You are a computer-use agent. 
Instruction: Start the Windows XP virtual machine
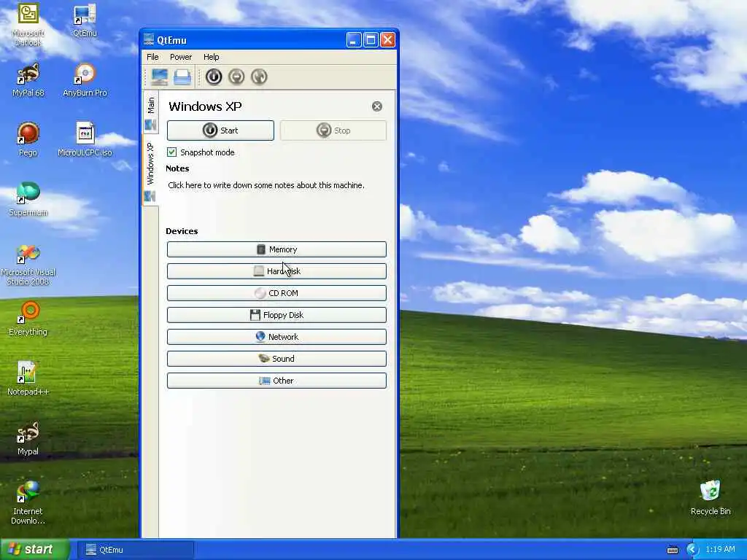220,131
